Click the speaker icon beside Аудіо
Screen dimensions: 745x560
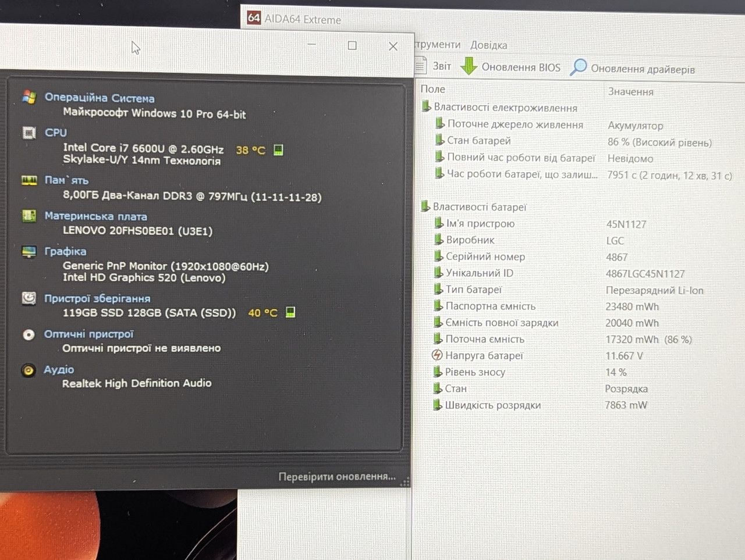click(x=28, y=370)
